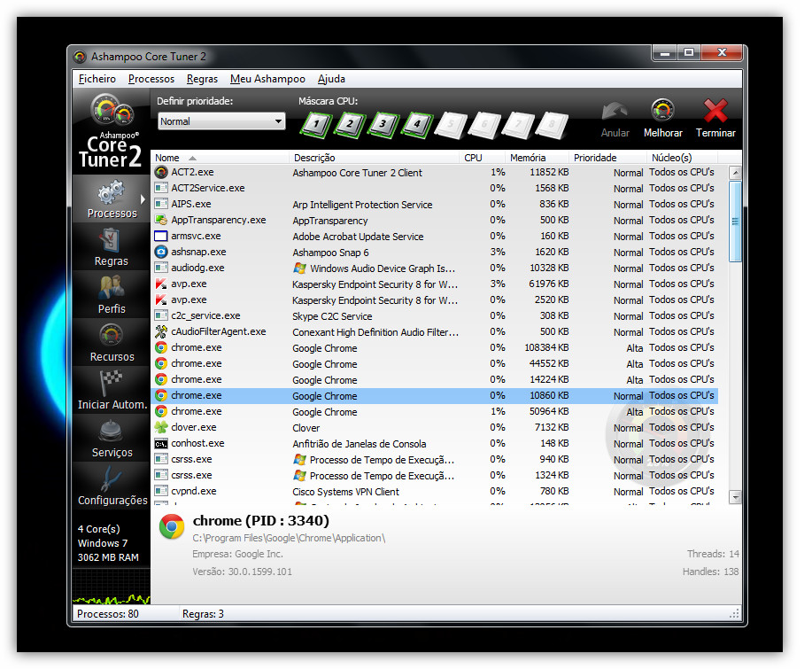The image size is (812, 669).
Task: Open the Configurações sidebar section
Action: tap(112, 486)
